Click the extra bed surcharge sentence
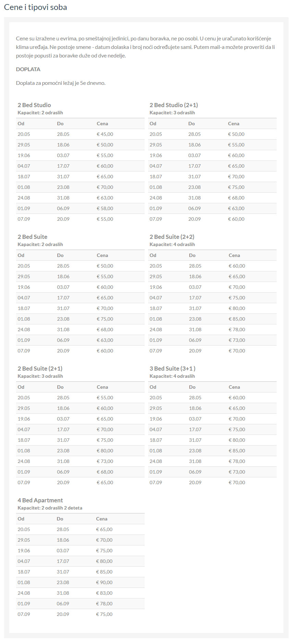The width and height of the screenshot is (291, 644). coord(61,83)
